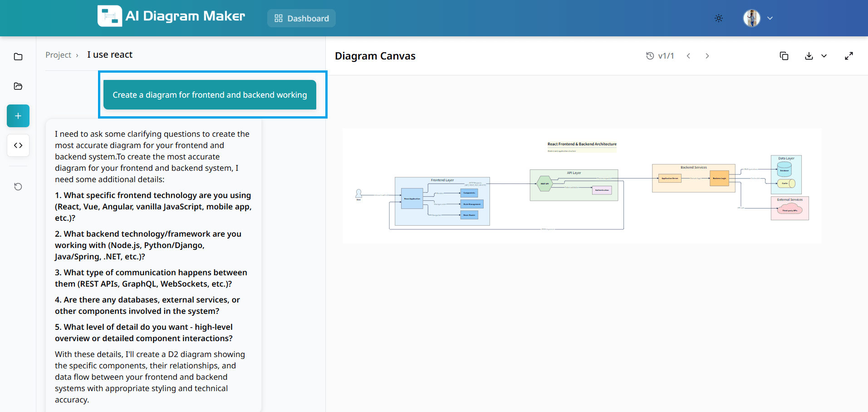
Task: Open the download format dropdown chevron
Action: tap(824, 56)
